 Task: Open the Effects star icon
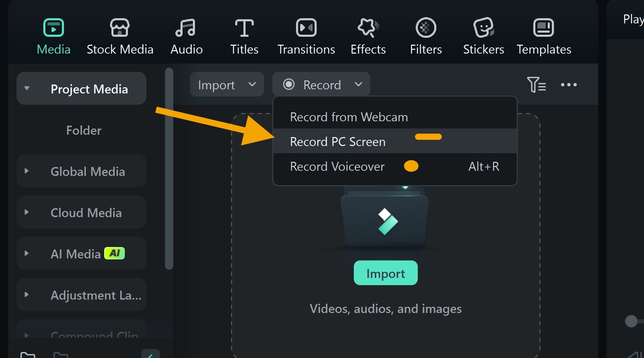pos(368,28)
